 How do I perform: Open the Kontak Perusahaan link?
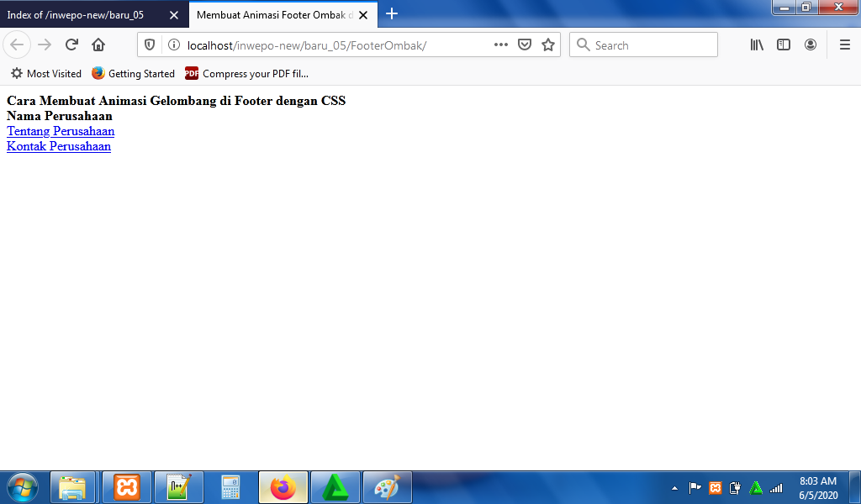tap(59, 146)
